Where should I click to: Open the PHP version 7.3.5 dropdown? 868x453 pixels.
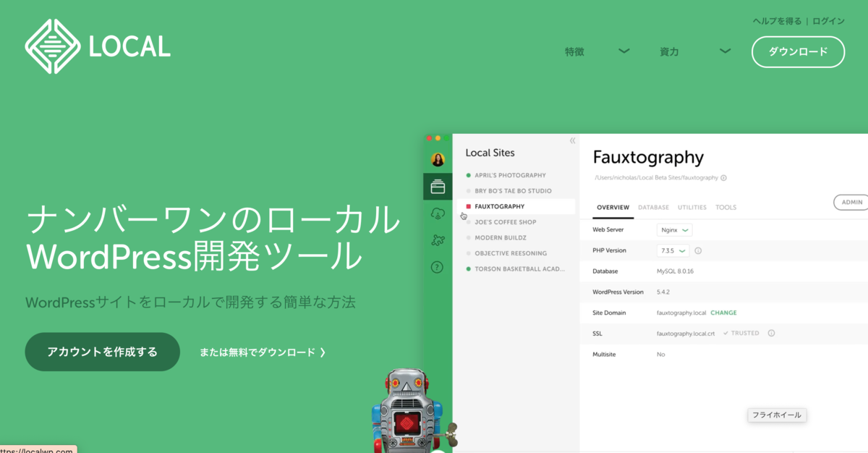click(x=673, y=250)
